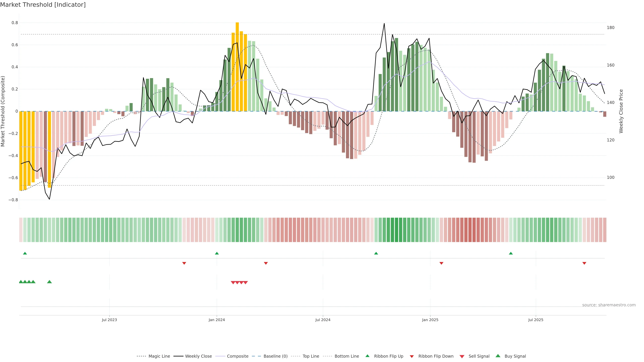Click the Jan 2025 x-axis label
The width and height of the screenshot is (644, 362).
pyautogui.click(x=430, y=320)
